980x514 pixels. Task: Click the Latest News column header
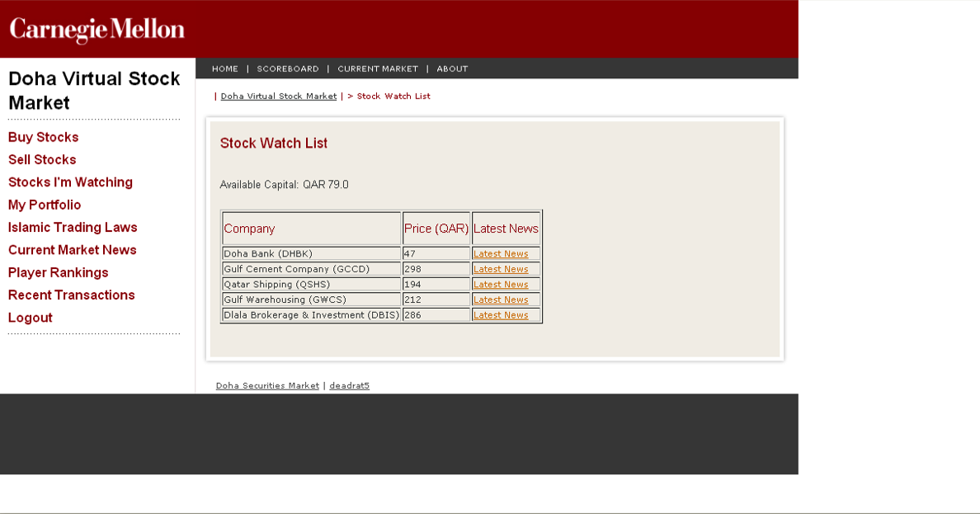click(506, 229)
